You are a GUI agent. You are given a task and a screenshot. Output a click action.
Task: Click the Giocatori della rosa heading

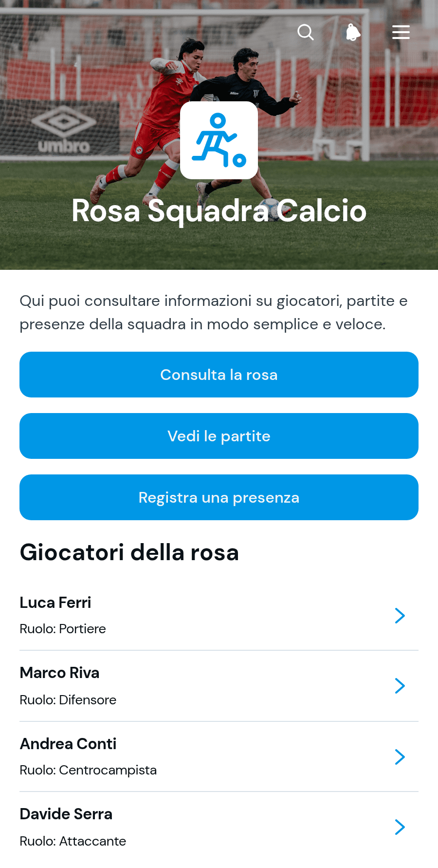tap(129, 552)
